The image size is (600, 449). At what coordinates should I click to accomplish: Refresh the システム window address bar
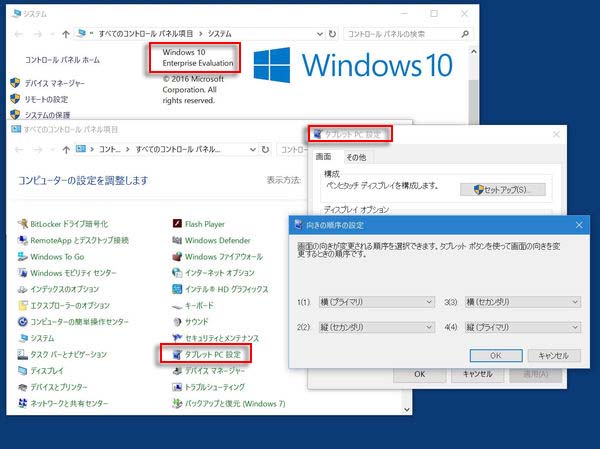pyautogui.click(x=333, y=34)
